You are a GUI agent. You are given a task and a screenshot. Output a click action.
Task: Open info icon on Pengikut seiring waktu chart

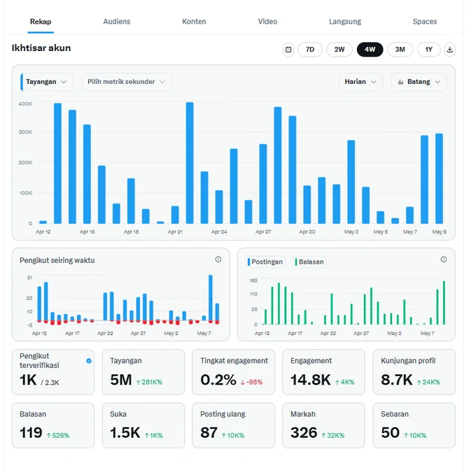(218, 259)
